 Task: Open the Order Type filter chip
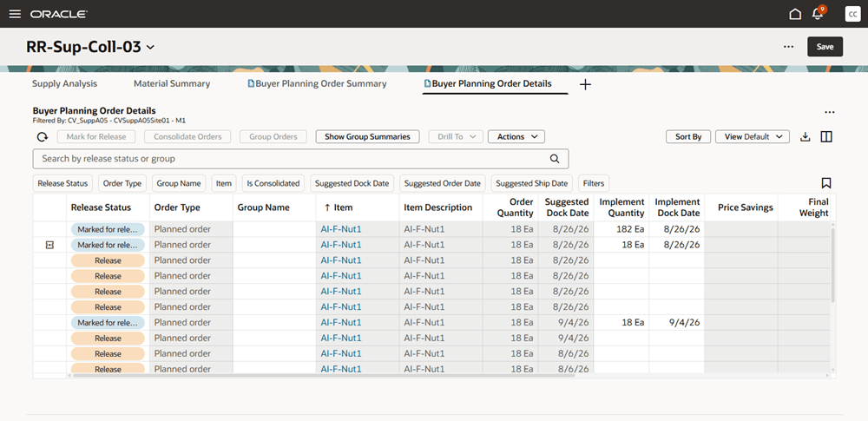pyautogui.click(x=122, y=183)
